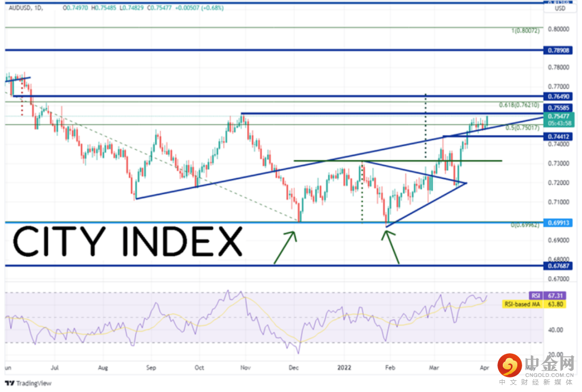
Task: Click the 0.618(0.76210) Fibonacci label
Action: point(519,105)
